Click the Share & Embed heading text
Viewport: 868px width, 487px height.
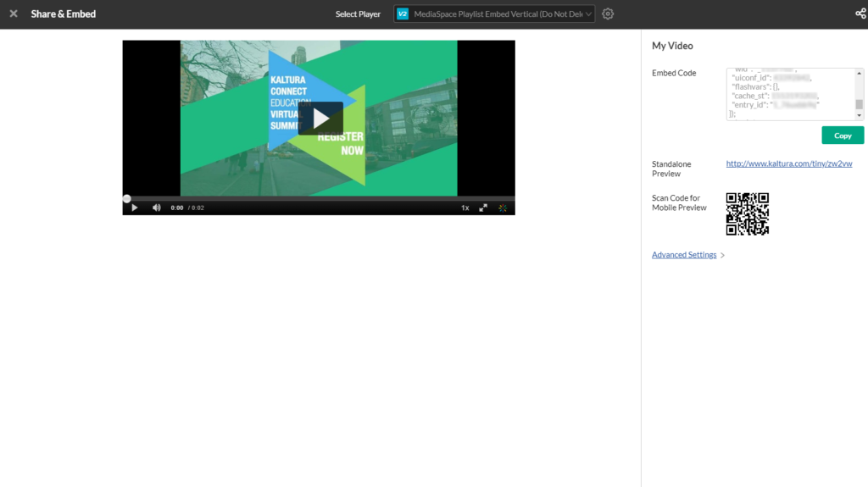(63, 14)
